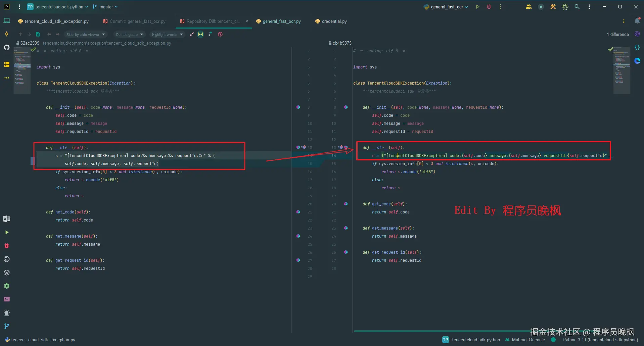Start debugging with the bug icon

(x=489, y=7)
